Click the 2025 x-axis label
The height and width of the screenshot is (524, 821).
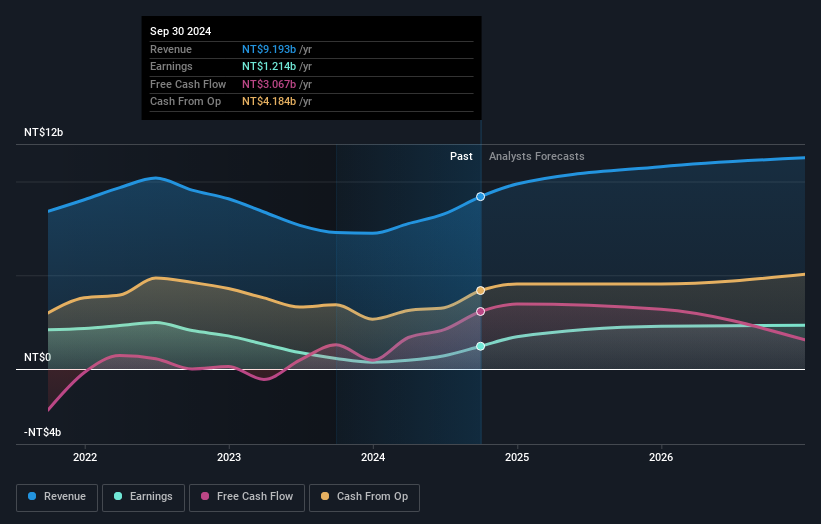click(517, 458)
